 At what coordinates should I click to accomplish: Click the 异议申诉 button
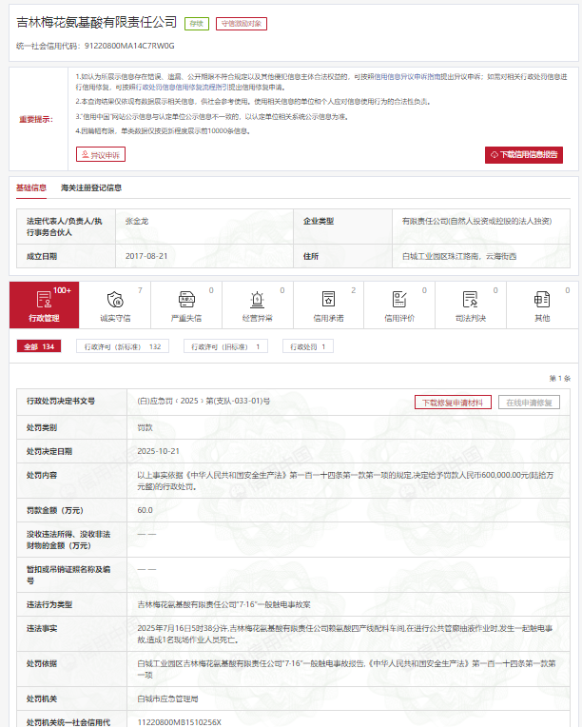101,154
